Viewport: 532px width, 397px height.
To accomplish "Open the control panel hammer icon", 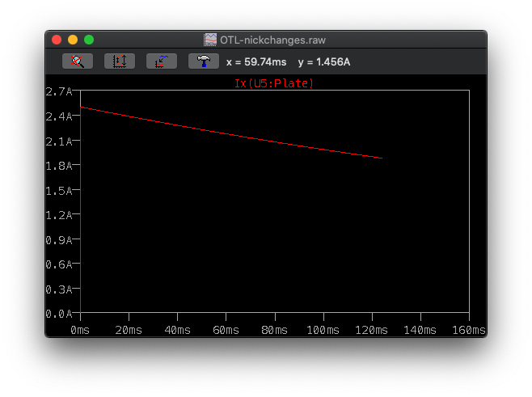I will [x=204, y=61].
